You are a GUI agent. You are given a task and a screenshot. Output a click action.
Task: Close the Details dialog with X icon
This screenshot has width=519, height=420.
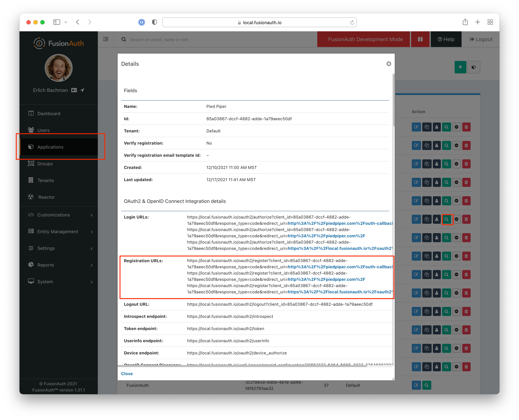tap(389, 64)
